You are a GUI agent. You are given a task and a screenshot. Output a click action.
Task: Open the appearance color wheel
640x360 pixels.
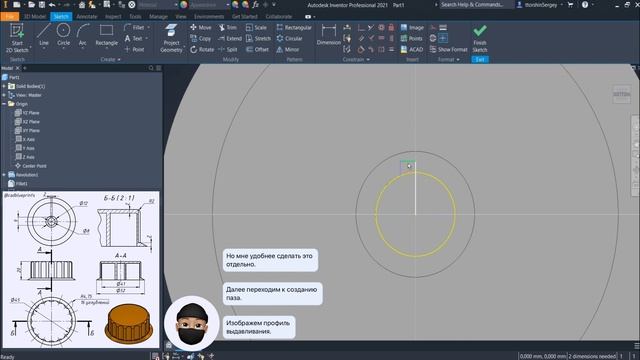click(184, 5)
